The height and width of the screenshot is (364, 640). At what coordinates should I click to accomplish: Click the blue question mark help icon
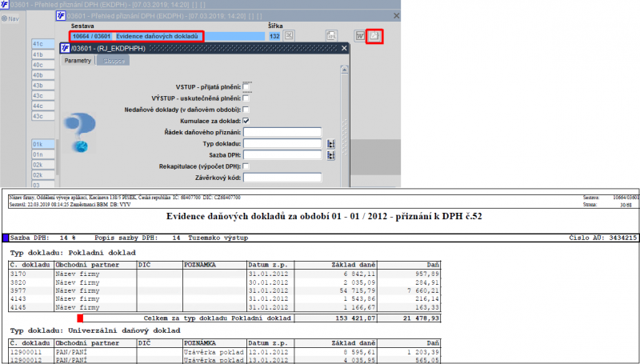(80, 132)
